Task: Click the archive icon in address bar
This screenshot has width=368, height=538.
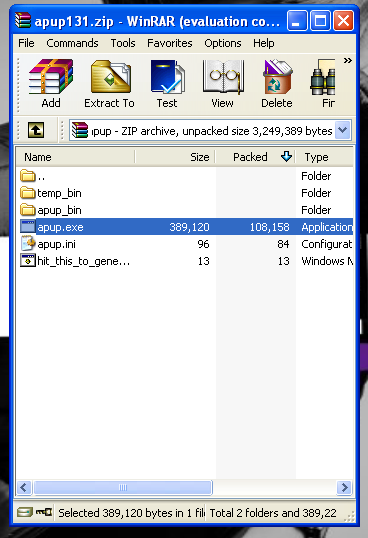Action: coord(80,130)
